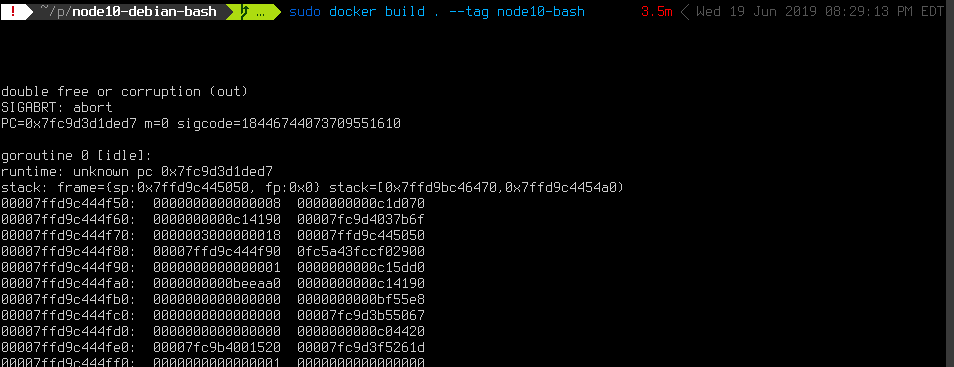The image size is (954, 367).
Task: Click the --tag flag in the command
Action: (x=468, y=12)
